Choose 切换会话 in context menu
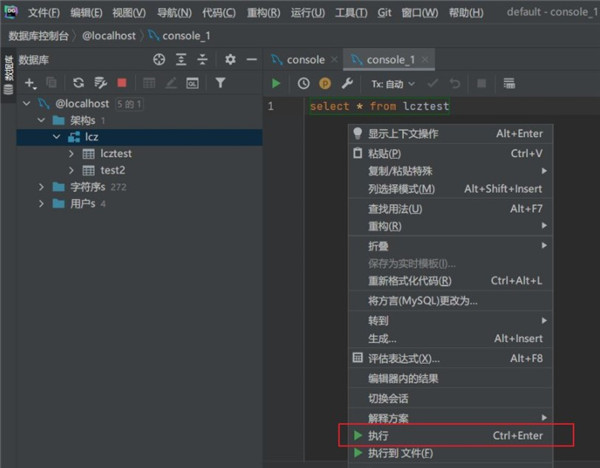600x468 pixels. click(x=450, y=399)
